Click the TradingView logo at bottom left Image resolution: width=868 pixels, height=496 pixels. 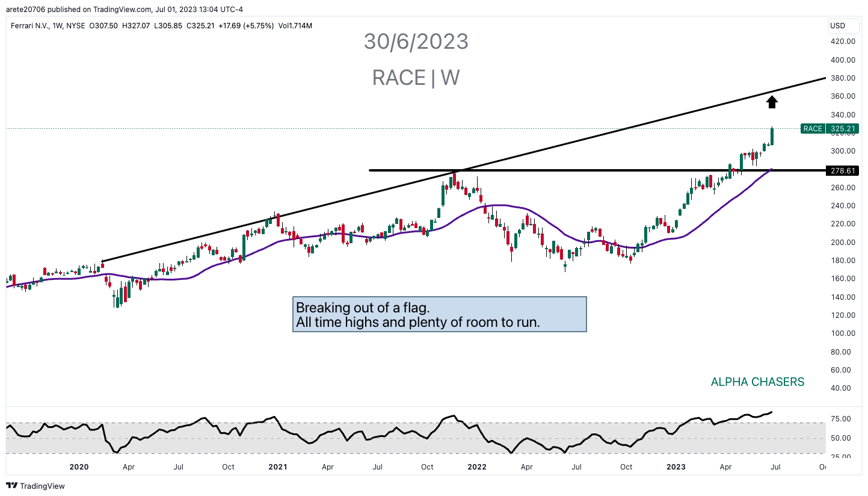click(35, 486)
